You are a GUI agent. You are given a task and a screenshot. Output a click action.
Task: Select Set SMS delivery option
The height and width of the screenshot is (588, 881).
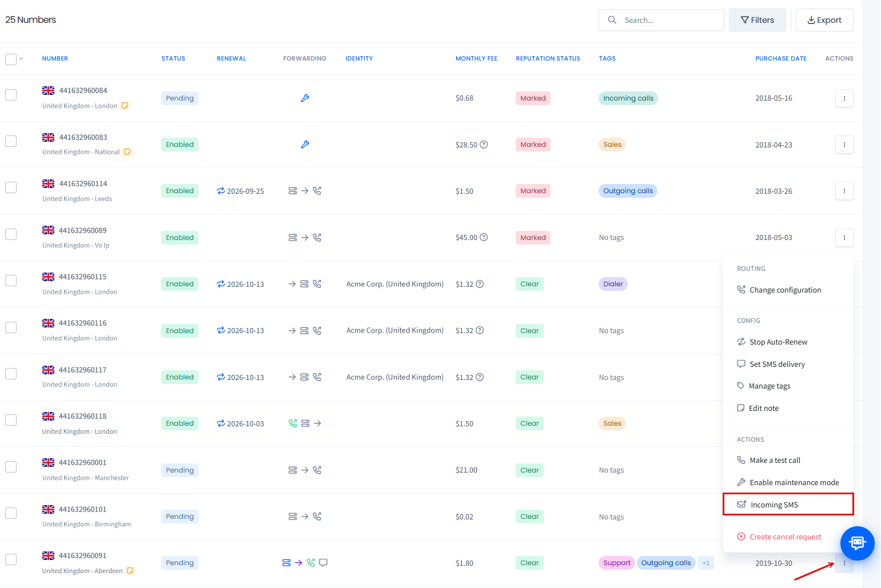point(771,364)
